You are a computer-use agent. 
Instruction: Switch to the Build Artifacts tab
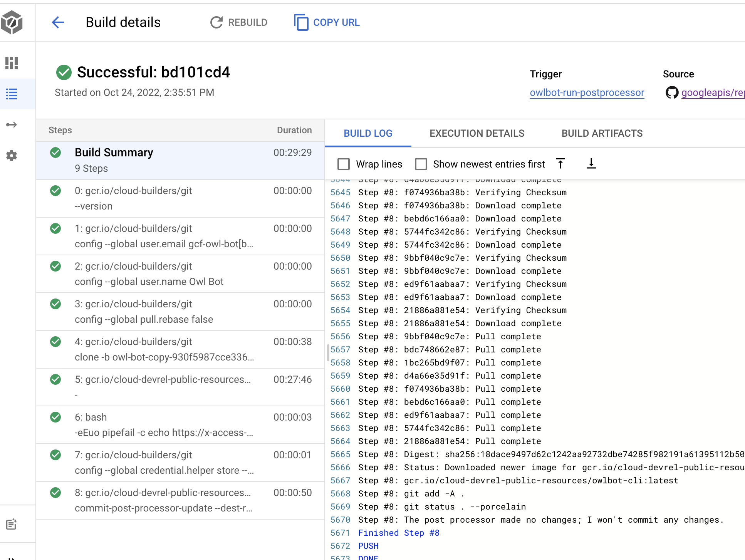click(x=602, y=133)
